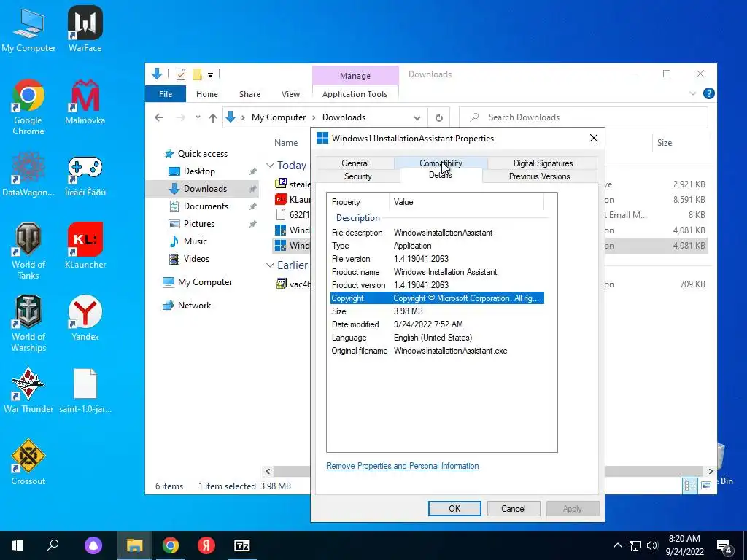The image size is (747, 560).
Task: Open the Security tab in Properties
Action: pyautogui.click(x=357, y=176)
